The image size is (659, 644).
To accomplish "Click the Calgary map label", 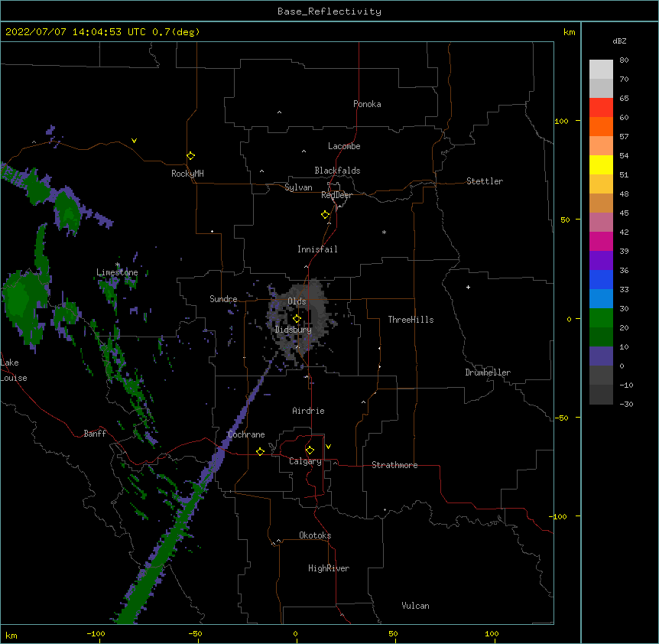I will [x=305, y=461].
